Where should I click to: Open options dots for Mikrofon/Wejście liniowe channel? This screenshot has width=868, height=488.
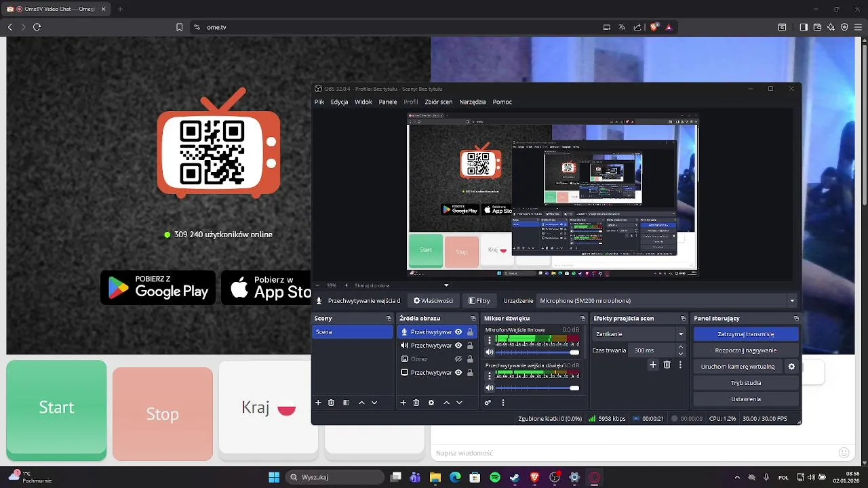point(490,340)
